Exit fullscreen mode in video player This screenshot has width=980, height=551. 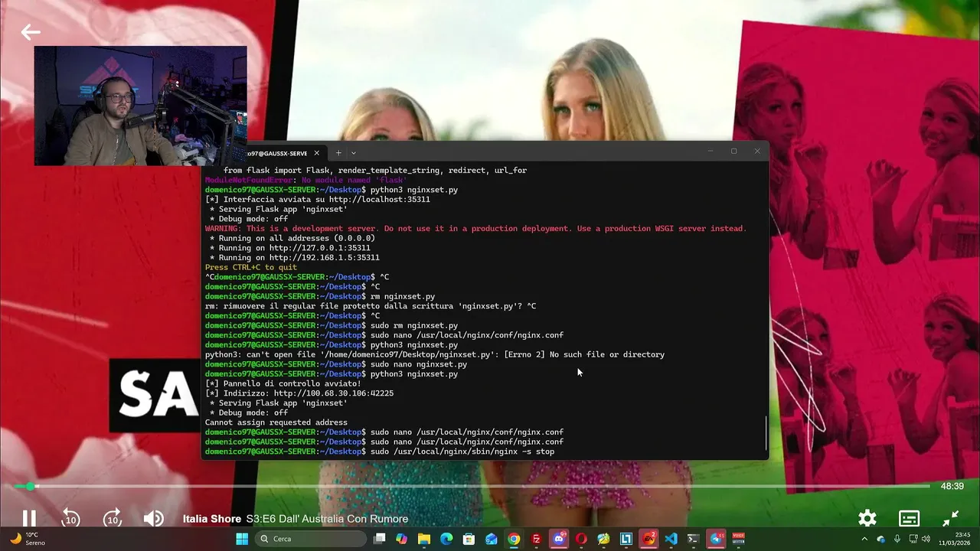[950, 519]
